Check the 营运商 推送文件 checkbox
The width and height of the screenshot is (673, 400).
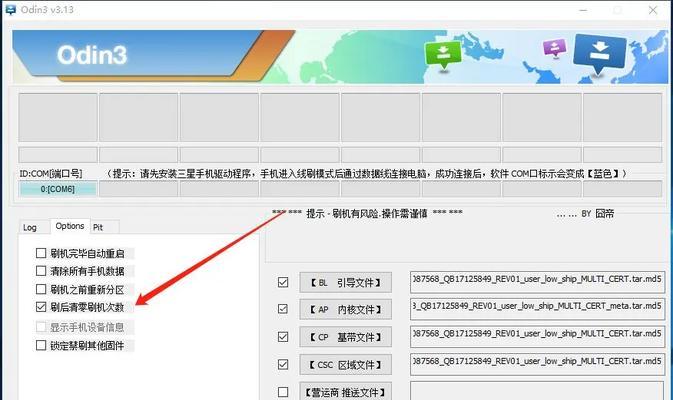tap(283, 392)
